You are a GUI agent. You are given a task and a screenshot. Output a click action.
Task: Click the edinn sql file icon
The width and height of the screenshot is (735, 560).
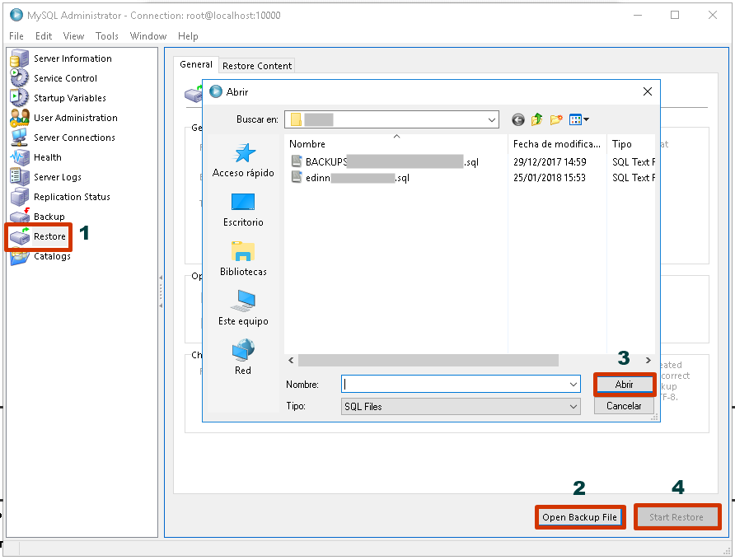click(297, 177)
